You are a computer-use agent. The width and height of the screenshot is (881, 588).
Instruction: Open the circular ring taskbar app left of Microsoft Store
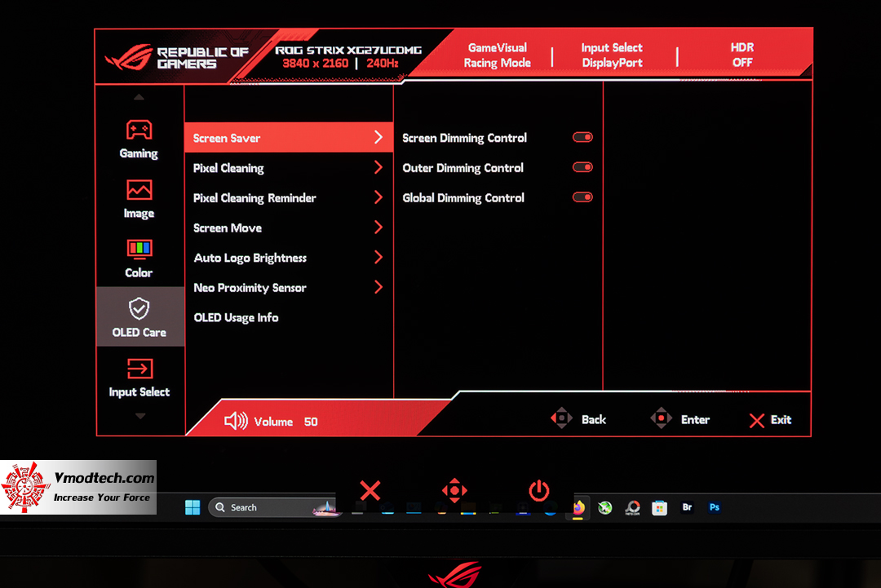point(633,508)
